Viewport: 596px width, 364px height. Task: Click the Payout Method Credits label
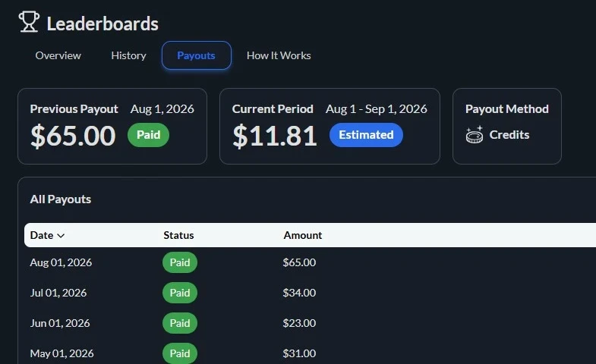point(509,135)
